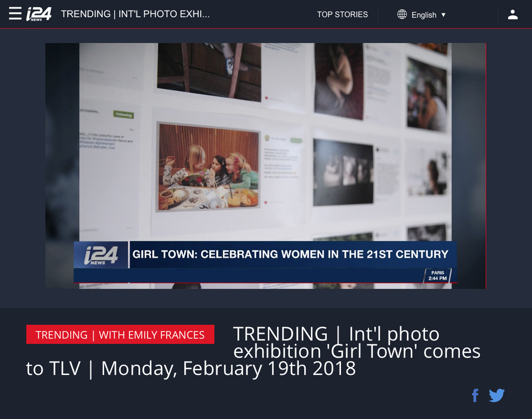Select the English language option

pos(423,15)
